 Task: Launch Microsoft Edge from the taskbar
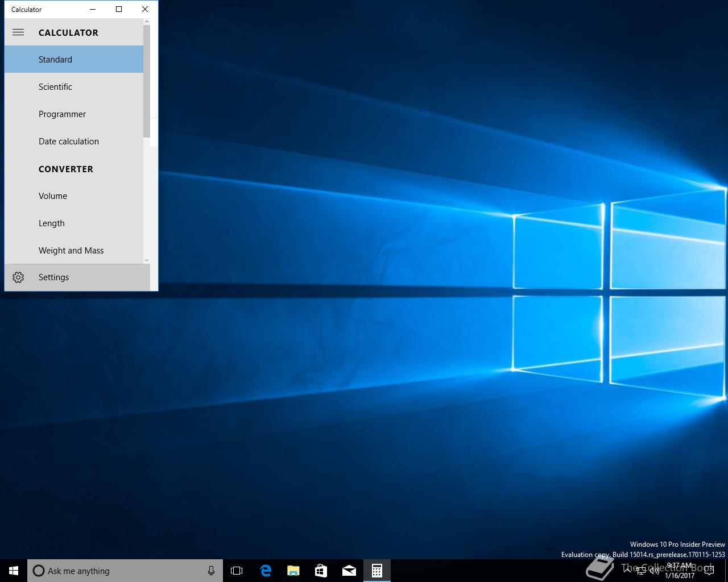click(x=265, y=571)
